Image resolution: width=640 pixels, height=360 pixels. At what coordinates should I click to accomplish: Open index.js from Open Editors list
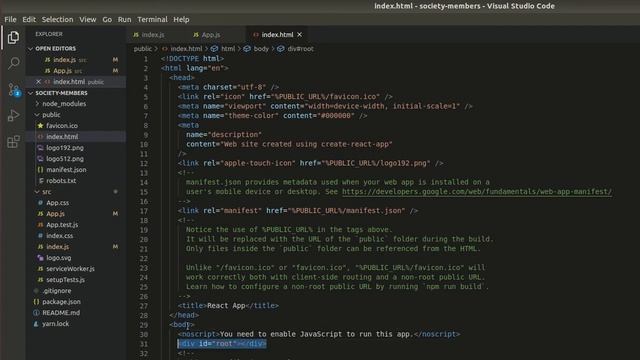tap(64, 60)
